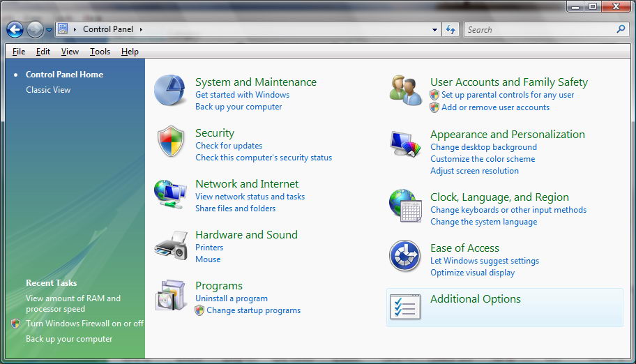The width and height of the screenshot is (636, 364).
Task: Click shield icon beside Change startup programs
Action: (x=199, y=310)
